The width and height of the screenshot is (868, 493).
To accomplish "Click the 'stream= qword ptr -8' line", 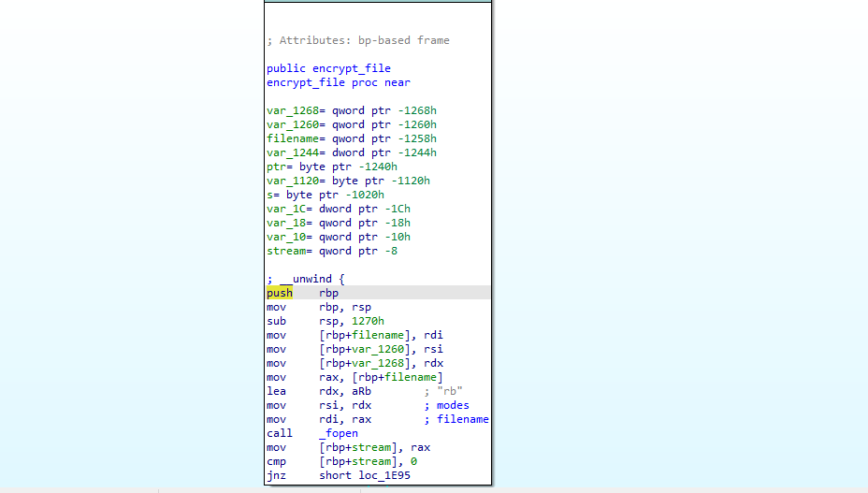I will [332, 251].
